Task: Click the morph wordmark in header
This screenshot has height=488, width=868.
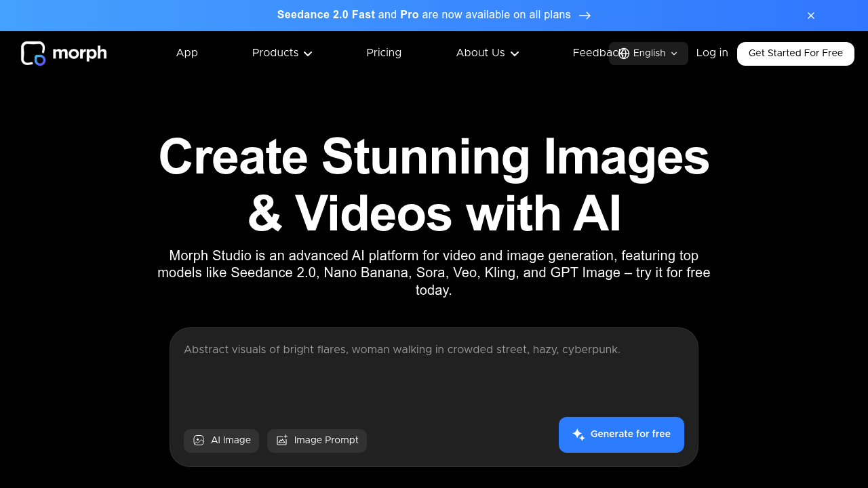Action: 79,53
